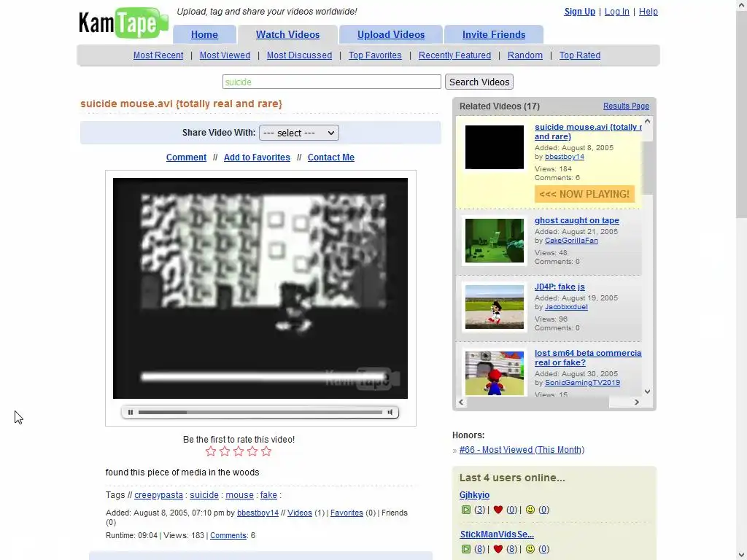The width and height of the screenshot is (747, 560).
Task: Open the Help link
Action: pos(648,12)
